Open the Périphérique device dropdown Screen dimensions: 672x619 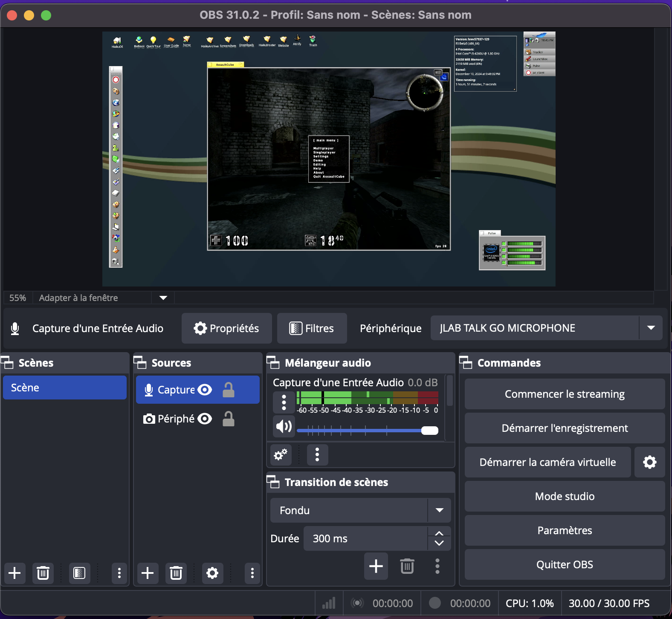point(651,328)
